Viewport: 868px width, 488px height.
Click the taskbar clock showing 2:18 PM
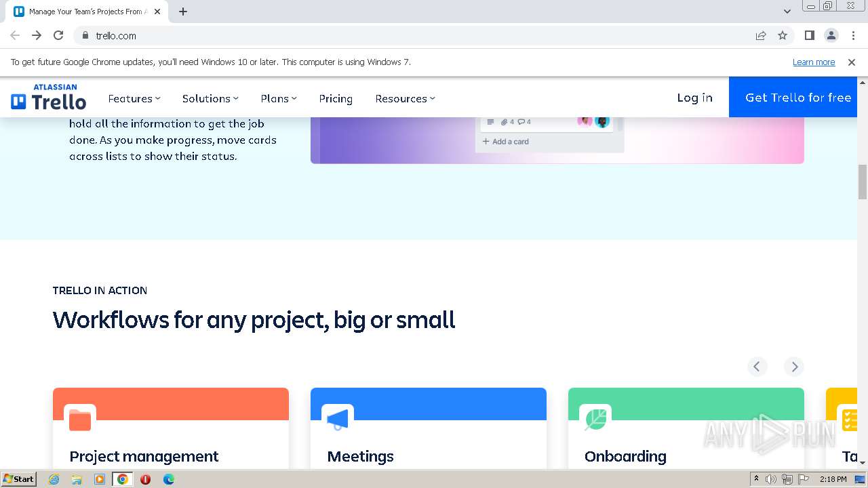(833, 479)
